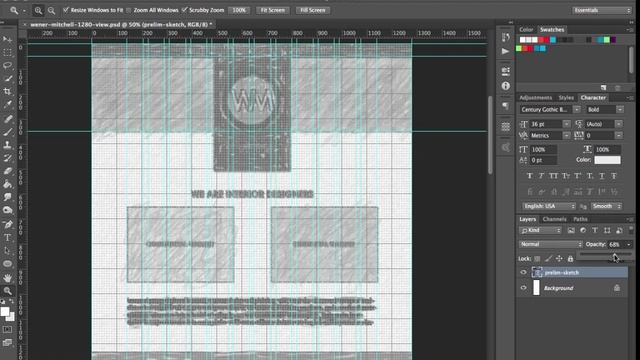Open the Info panel icon

505,86
